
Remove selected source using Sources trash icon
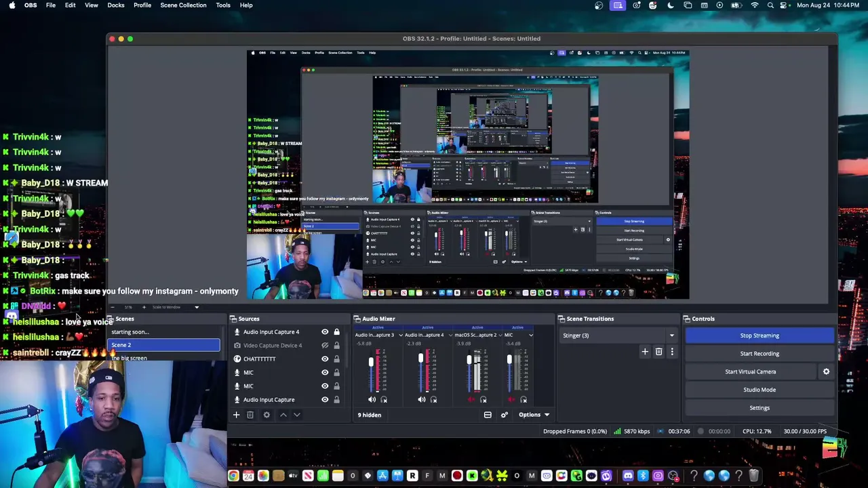pyautogui.click(x=250, y=415)
